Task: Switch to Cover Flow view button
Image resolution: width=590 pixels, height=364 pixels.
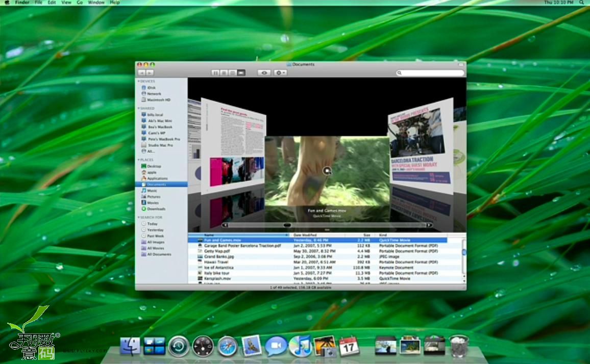Action: click(241, 73)
